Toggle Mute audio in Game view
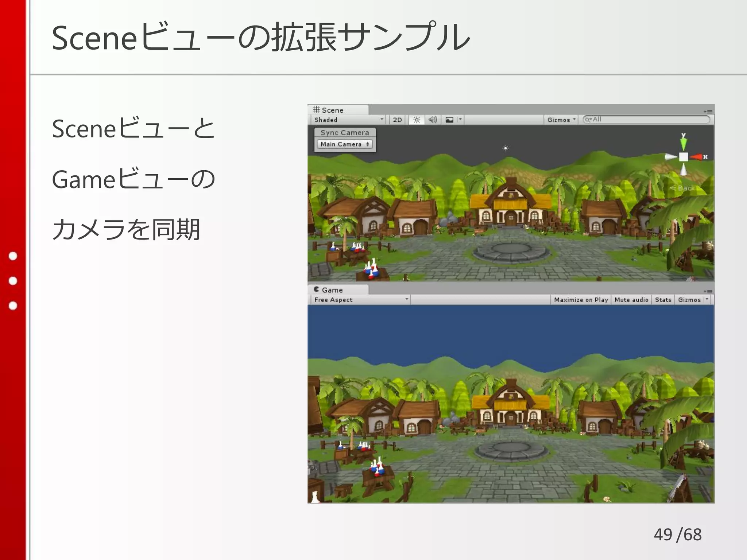Image resolution: width=747 pixels, height=560 pixels. click(x=631, y=300)
